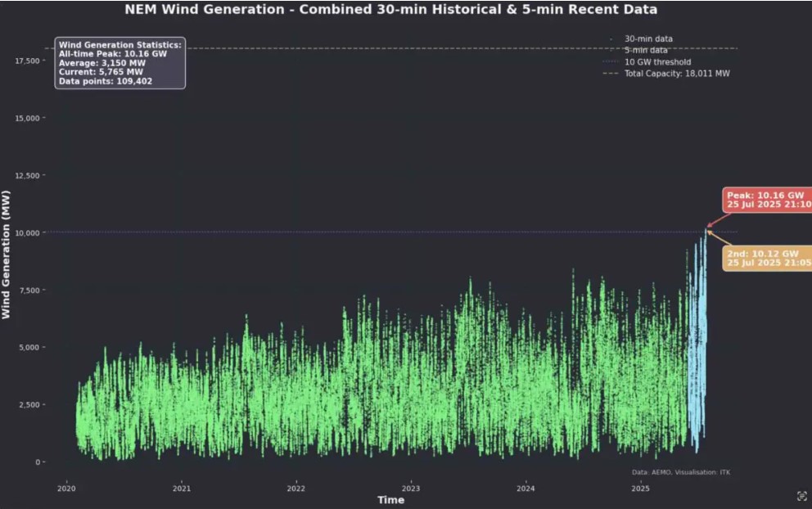Click 'Current: 5,765 MW' statistic

[101, 72]
